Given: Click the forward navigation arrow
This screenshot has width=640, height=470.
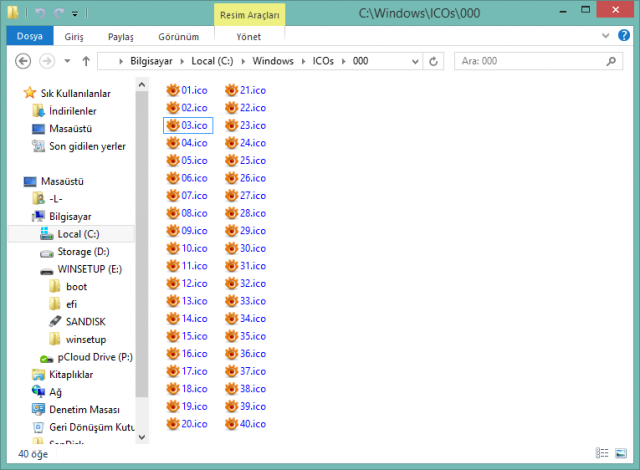Looking at the screenshot, I should pos(47,61).
